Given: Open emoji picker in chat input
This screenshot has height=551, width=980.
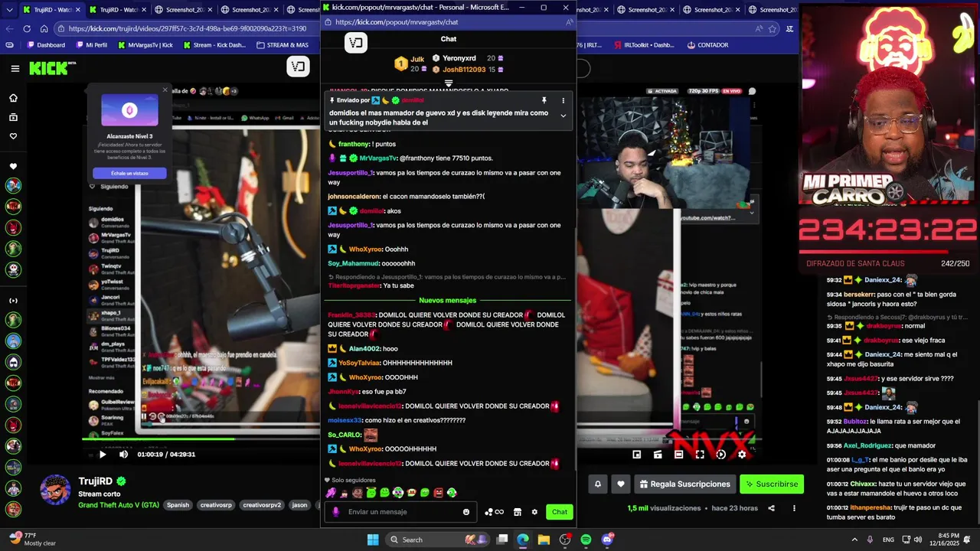Looking at the screenshot, I should (465, 512).
